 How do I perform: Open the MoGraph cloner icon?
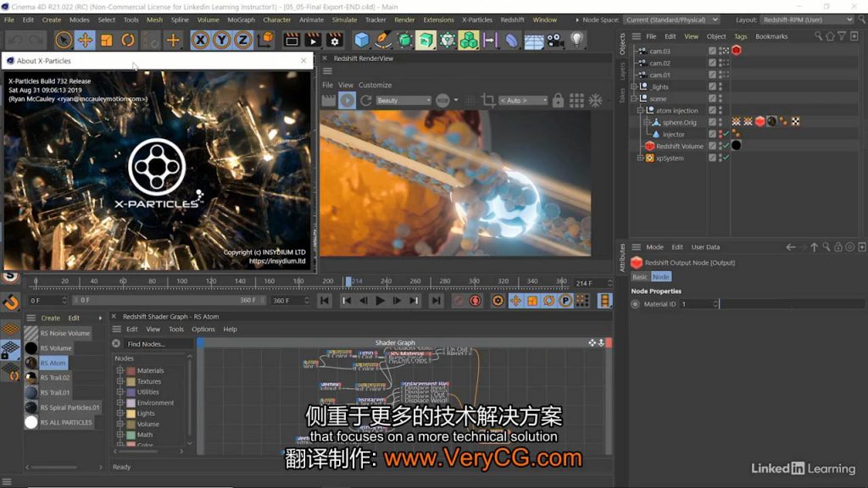(x=468, y=40)
